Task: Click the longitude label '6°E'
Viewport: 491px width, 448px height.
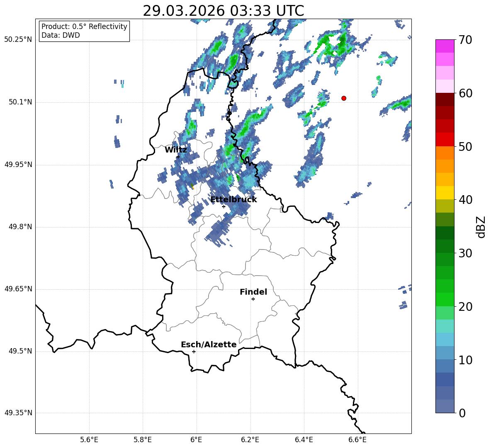Action: pos(196,440)
